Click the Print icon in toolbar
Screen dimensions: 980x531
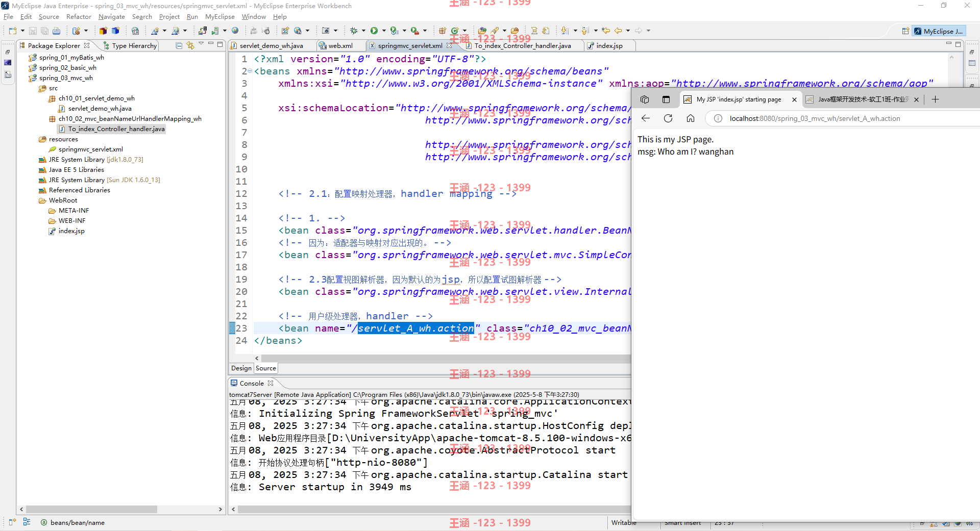56,31
